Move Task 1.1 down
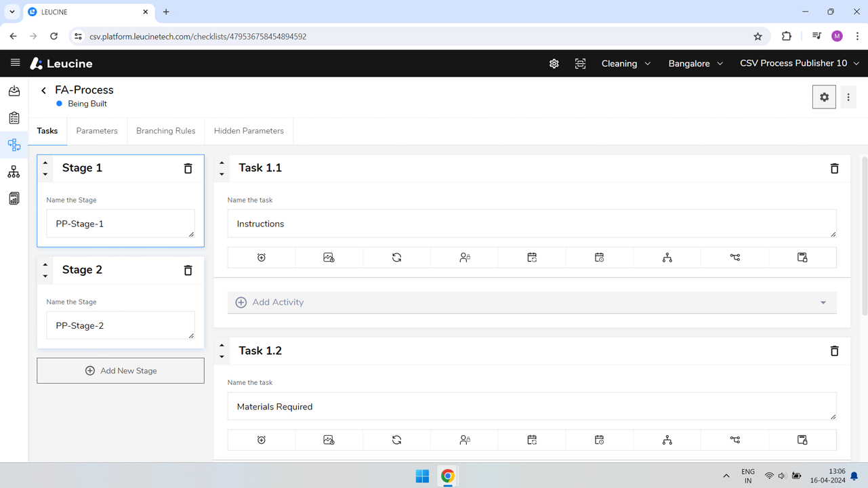868x488 pixels. (x=222, y=174)
